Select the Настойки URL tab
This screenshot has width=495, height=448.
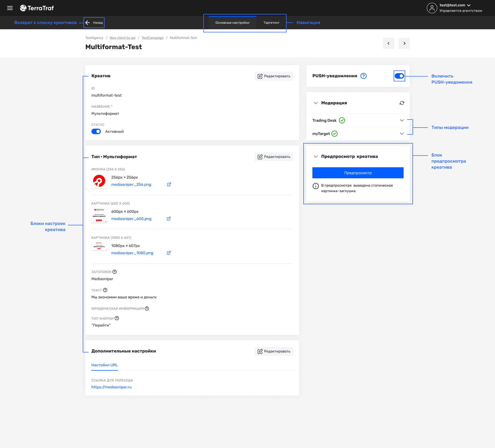105,365
